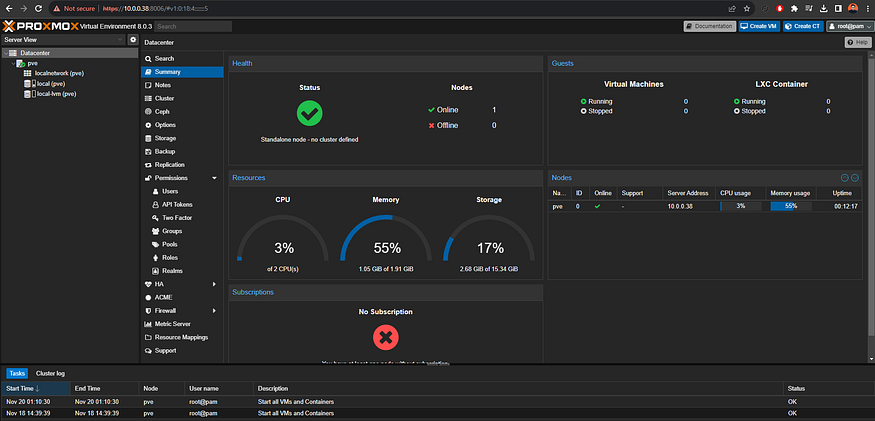Click the Pools tags icon
875x421 pixels.
tap(156, 245)
